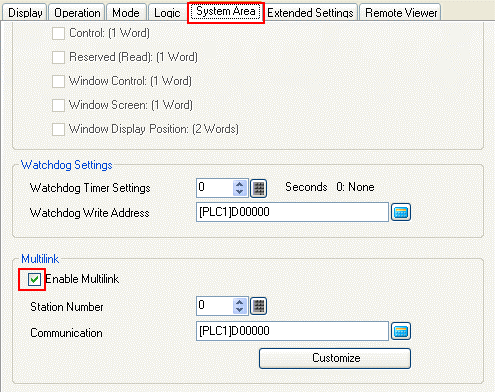Increase Station Number with up arrow
495x392 pixels.
click(239, 302)
